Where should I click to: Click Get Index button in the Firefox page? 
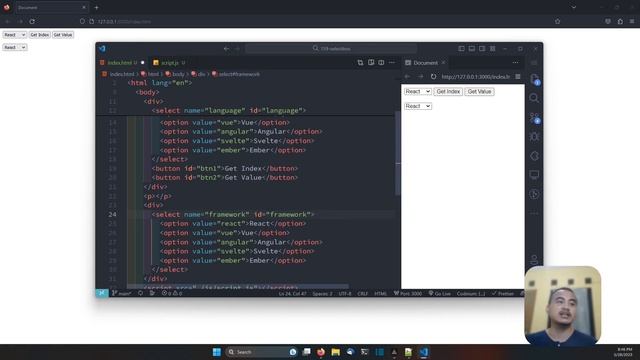(x=40, y=35)
